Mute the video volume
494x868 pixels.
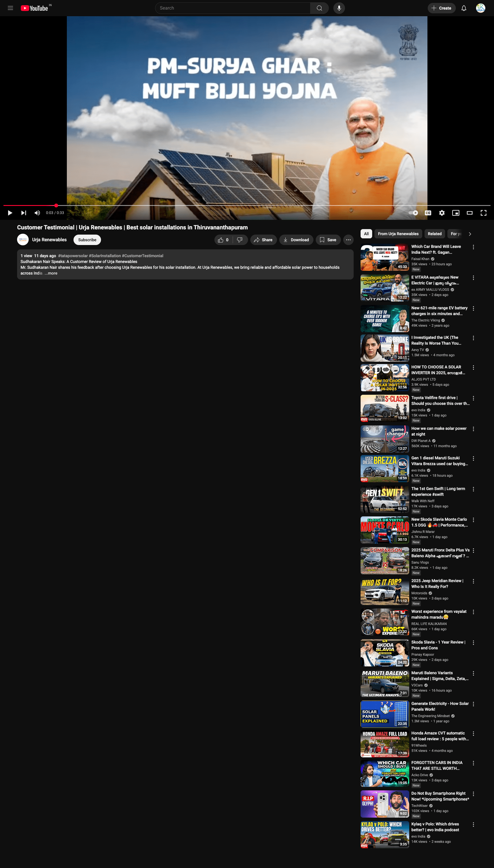(x=37, y=213)
